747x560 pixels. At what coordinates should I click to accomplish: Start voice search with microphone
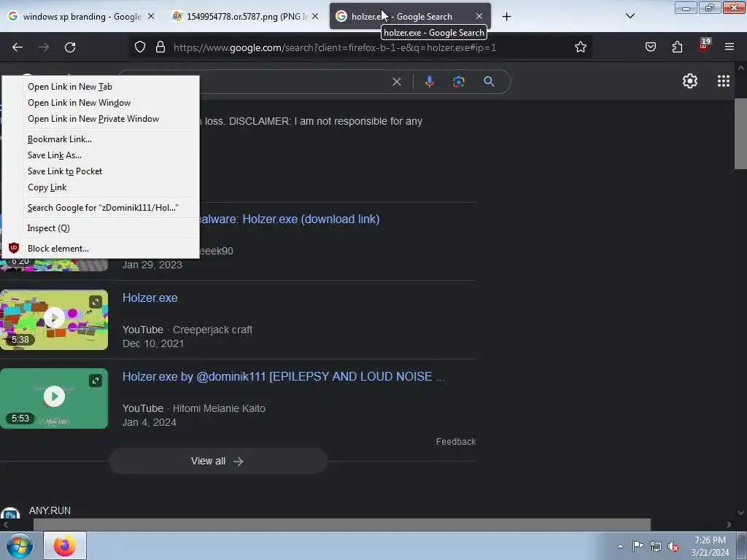[429, 82]
